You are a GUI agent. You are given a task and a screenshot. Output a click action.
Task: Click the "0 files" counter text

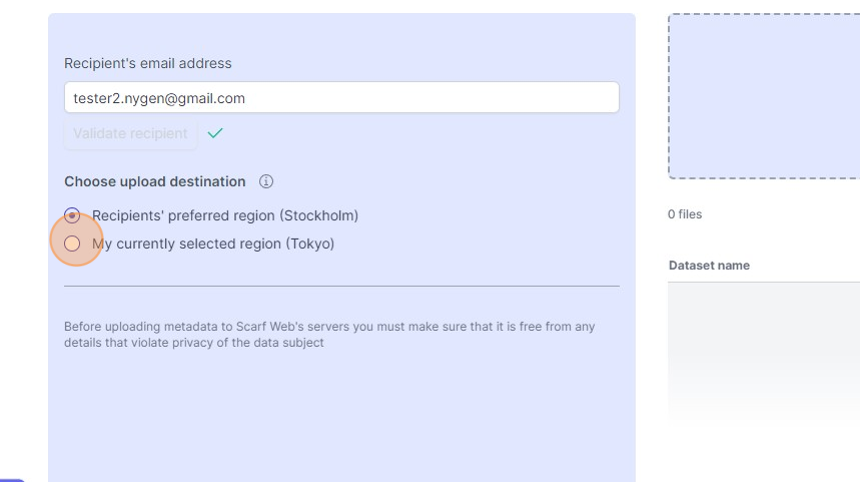click(685, 215)
